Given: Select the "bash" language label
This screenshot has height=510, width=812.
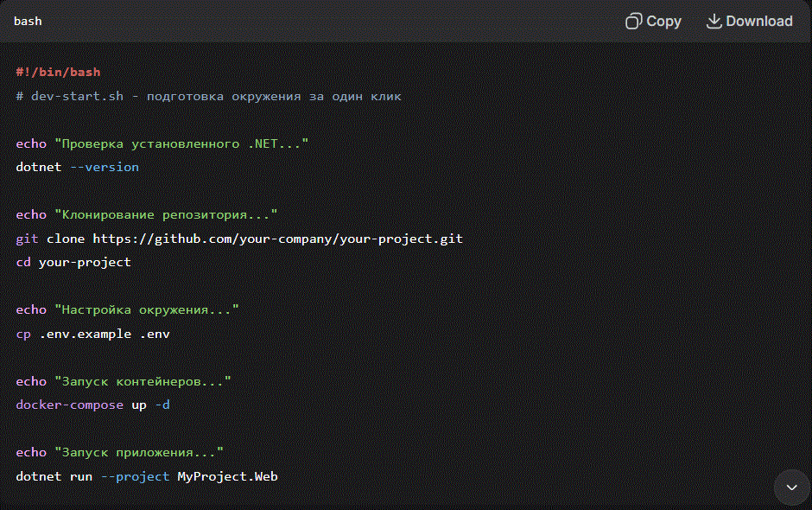Looking at the screenshot, I should 28,21.
